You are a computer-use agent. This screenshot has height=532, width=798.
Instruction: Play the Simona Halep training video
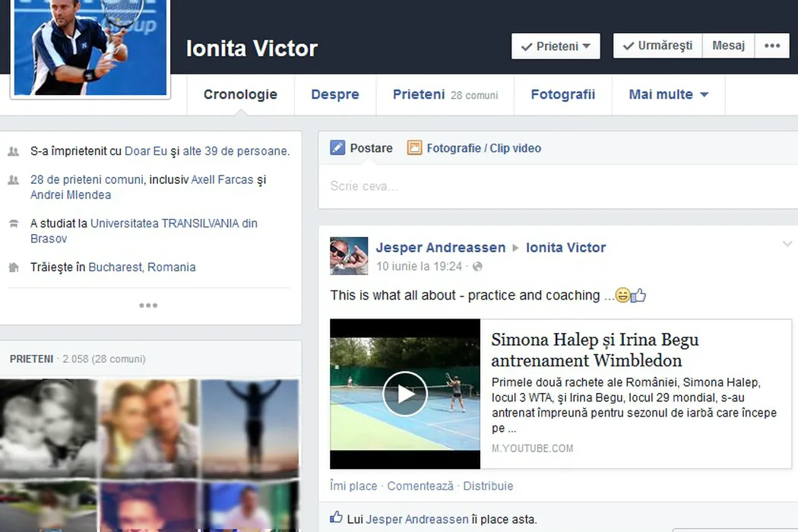404,394
